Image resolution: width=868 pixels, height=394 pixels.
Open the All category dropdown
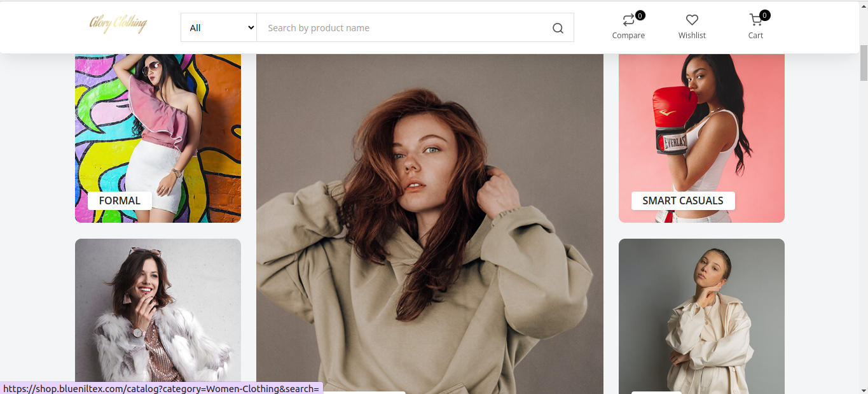219,27
